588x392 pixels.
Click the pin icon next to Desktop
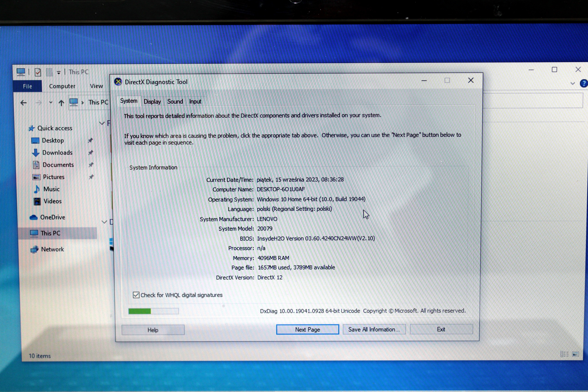coord(90,141)
